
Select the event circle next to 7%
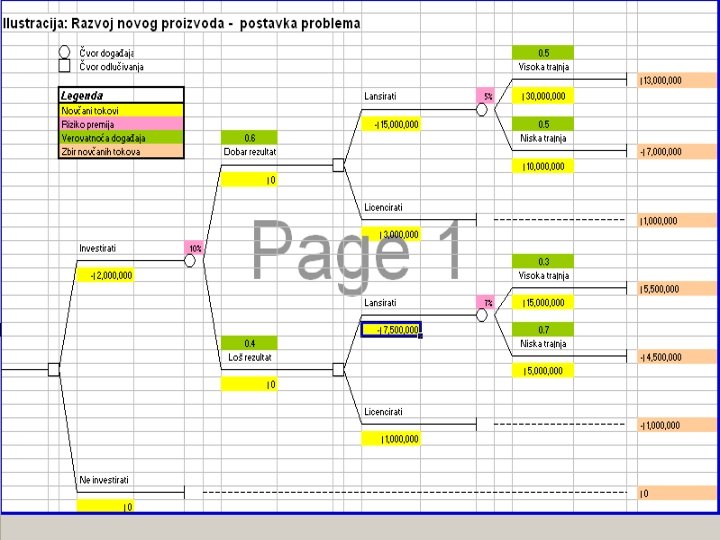coord(481,315)
